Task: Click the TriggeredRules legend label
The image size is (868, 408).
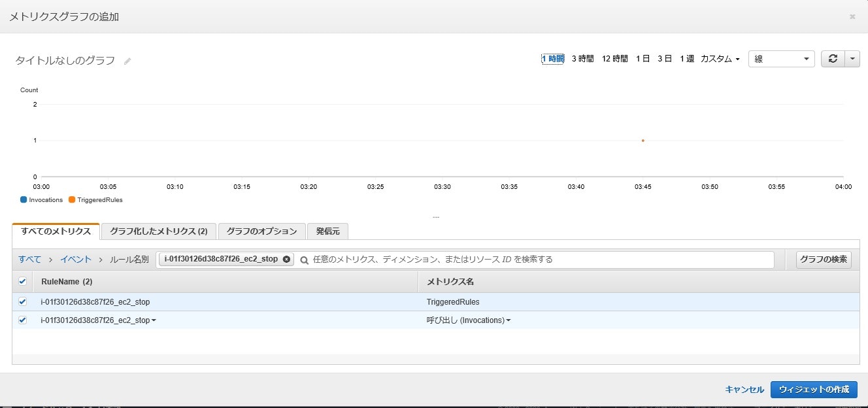Action: pyautogui.click(x=100, y=200)
